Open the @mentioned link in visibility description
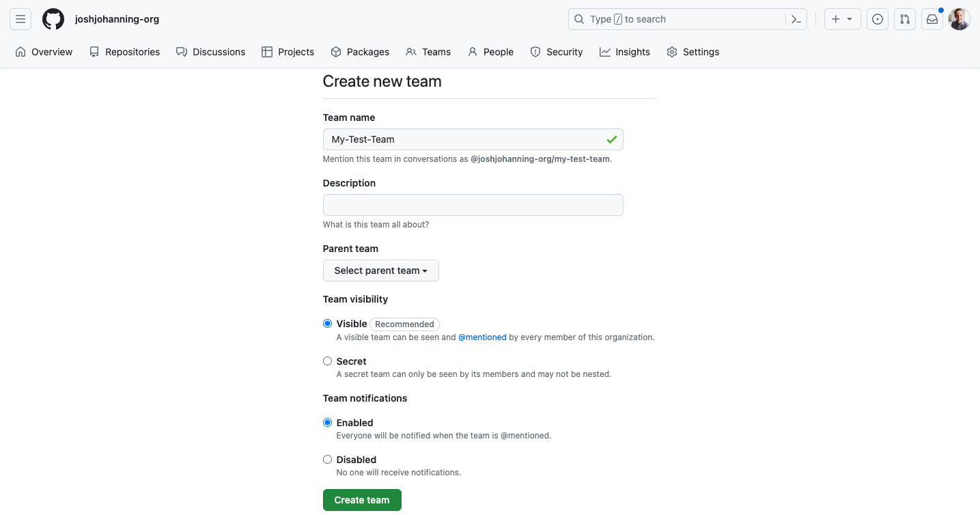The height and width of the screenshot is (515, 980). tap(483, 337)
